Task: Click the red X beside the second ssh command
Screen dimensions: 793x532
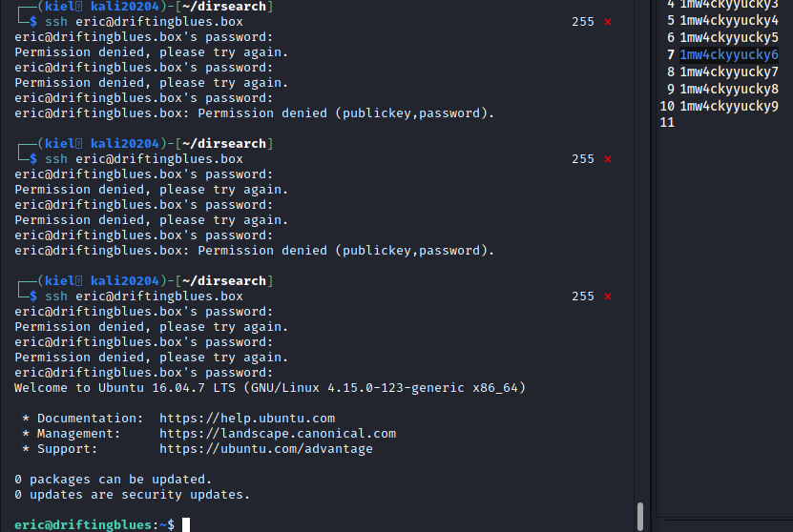Action: click(x=608, y=159)
